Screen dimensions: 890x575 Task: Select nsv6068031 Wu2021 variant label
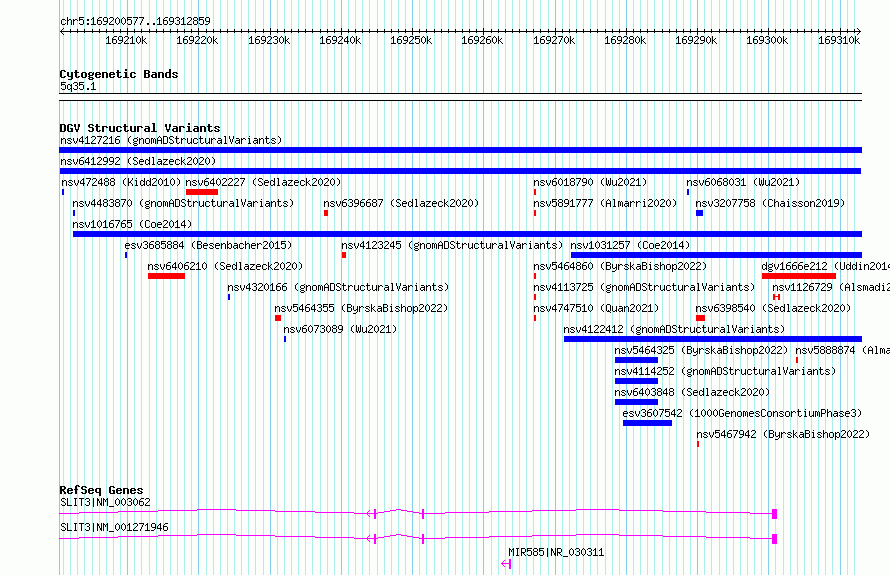(x=743, y=182)
